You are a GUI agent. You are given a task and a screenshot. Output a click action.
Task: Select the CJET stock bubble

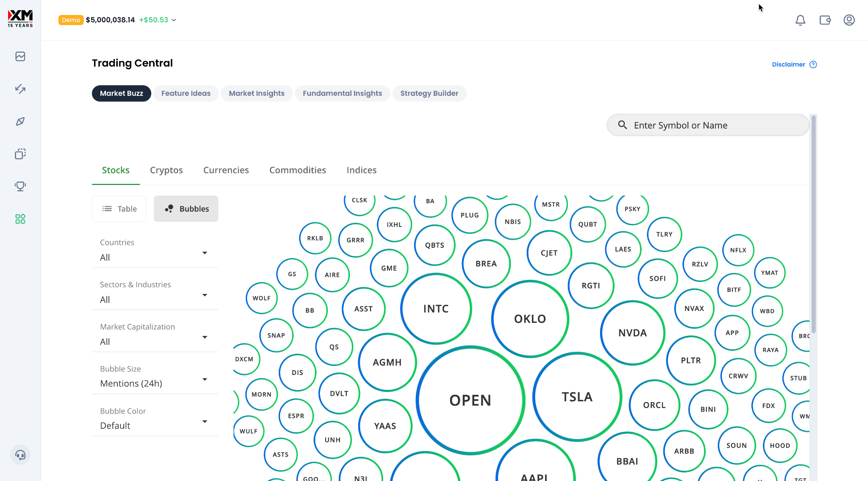549,253
